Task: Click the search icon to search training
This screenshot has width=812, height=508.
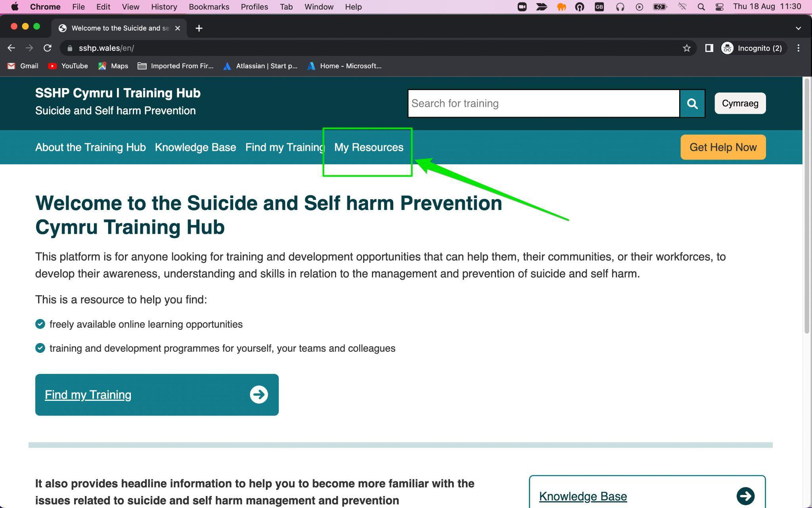Action: click(x=692, y=103)
